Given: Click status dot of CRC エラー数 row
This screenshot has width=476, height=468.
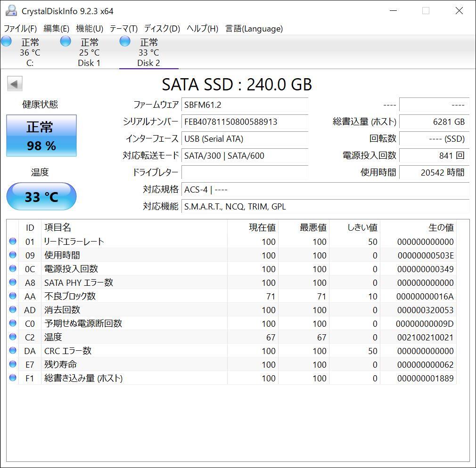Looking at the screenshot, I should pos(13,350).
